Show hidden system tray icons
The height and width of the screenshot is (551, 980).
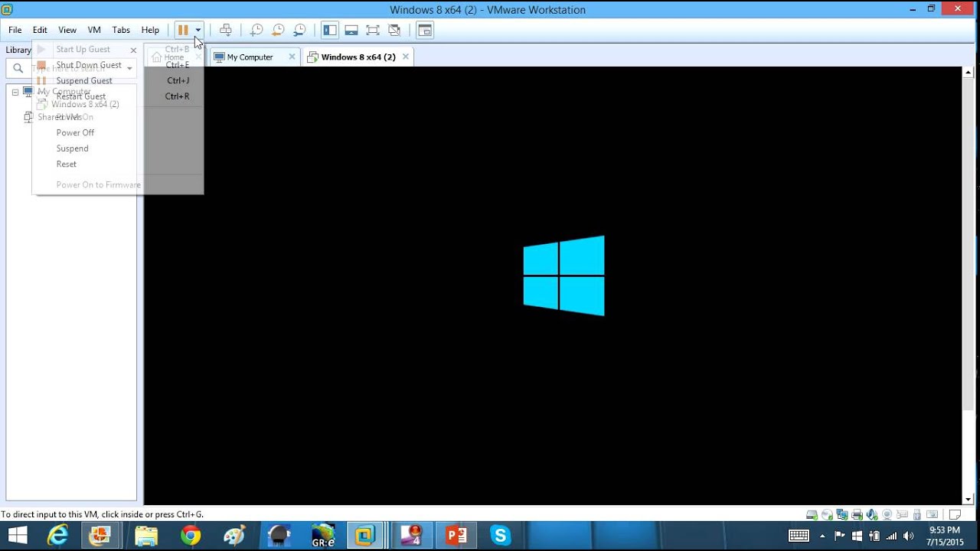point(824,536)
